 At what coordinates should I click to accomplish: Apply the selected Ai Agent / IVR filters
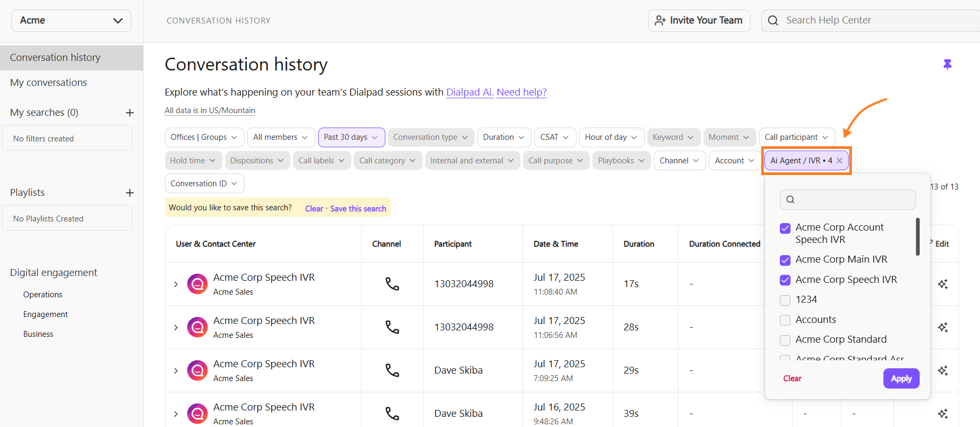coord(901,378)
